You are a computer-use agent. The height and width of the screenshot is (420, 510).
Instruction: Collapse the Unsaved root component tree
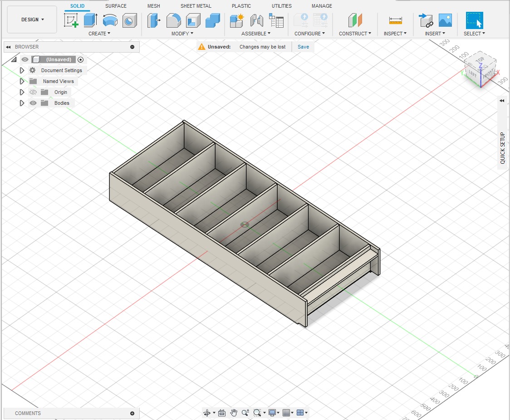point(14,59)
